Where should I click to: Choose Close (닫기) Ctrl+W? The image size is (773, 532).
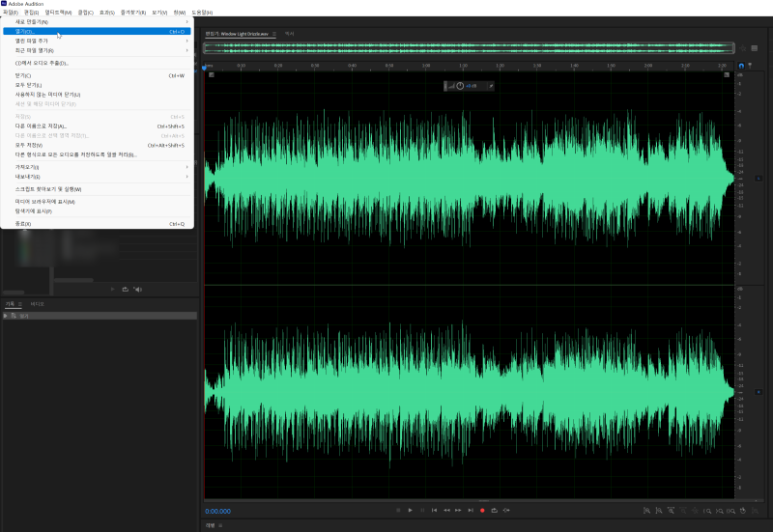coord(97,76)
